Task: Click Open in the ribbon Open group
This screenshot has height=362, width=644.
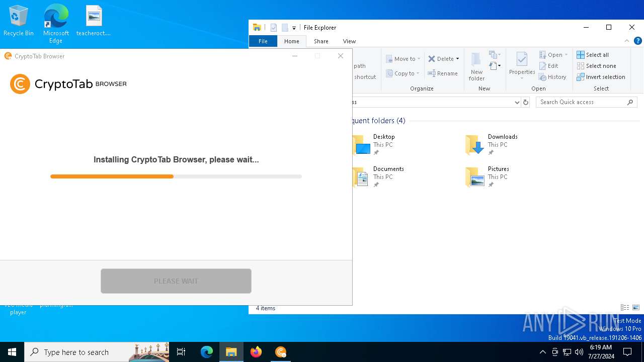Action: [x=553, y=55]
